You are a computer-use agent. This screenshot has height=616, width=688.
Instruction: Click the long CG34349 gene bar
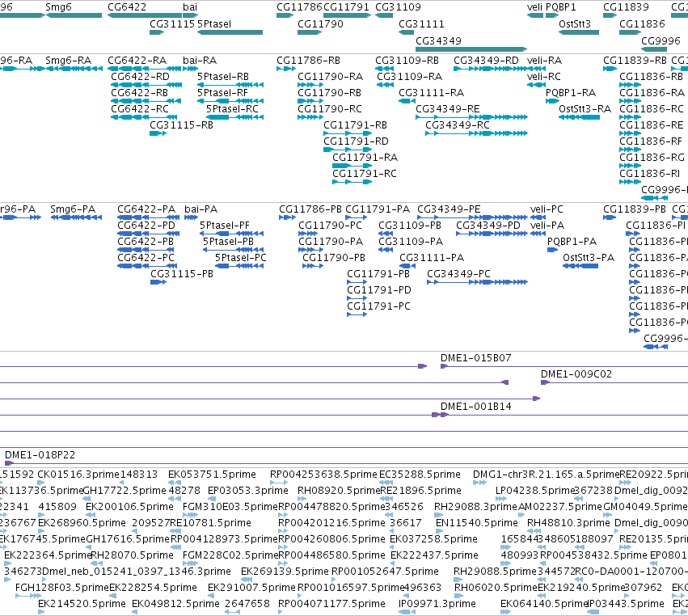click(471, 49)
